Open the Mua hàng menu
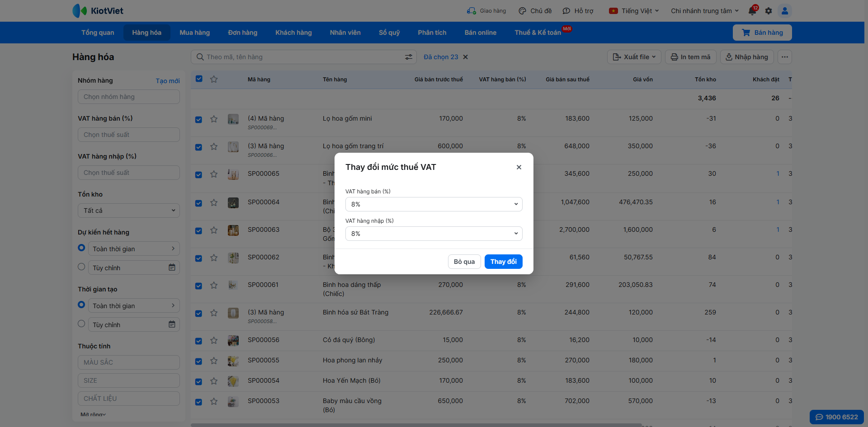Screen dimensions: 868x427 click(195, 33)
